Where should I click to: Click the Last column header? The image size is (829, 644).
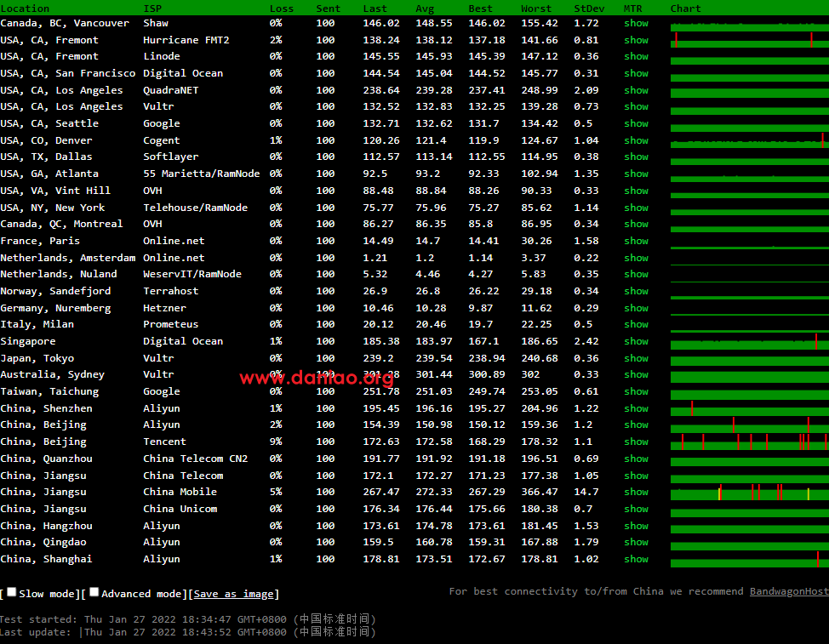coord(374,9)
